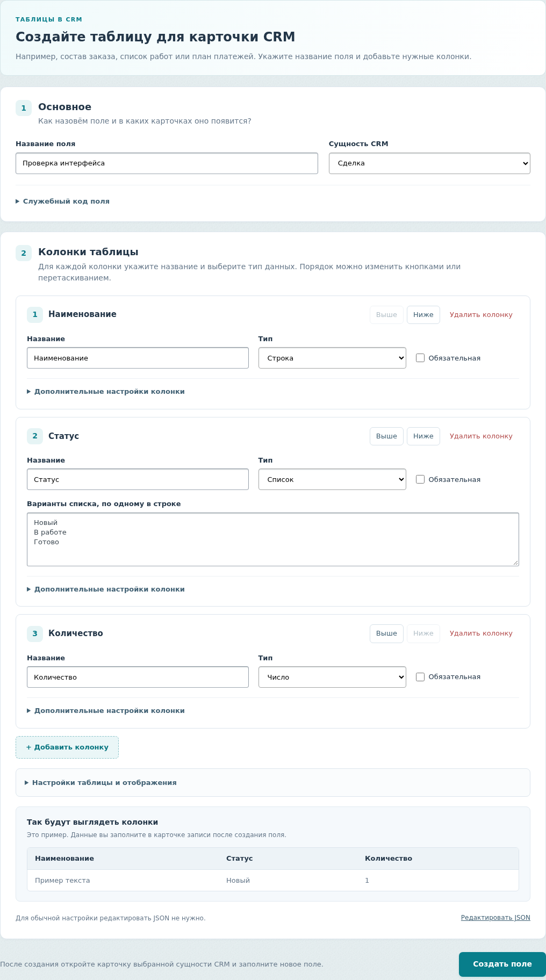Screen dimensions: 546x980
Task: Open the type dropdown showing "Строка"
Action: [x=332, y=358]
